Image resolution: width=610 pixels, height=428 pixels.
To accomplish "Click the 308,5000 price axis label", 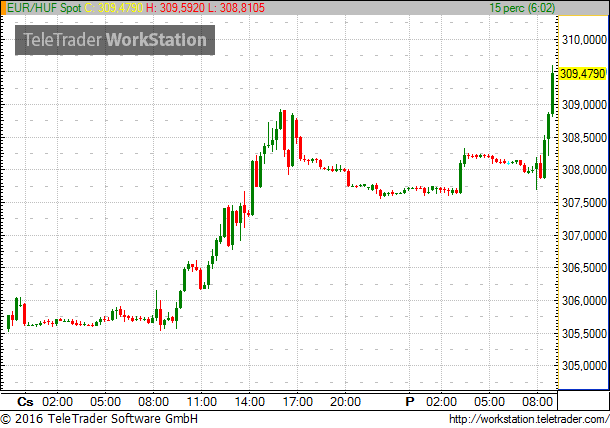I will coord(584,137).
